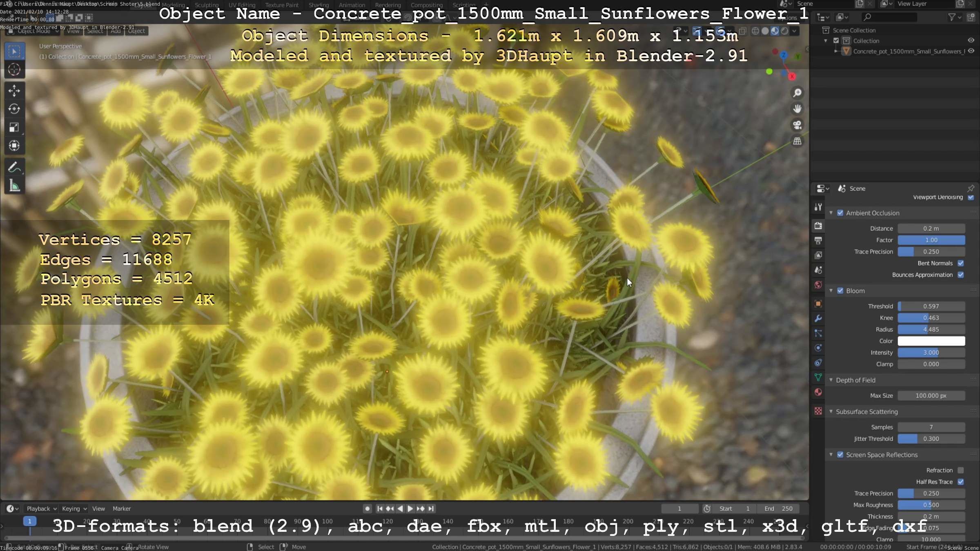This screenshot has width=980, height=551.
Task: Open the View Layer properties tab
Action: point(818,255)
